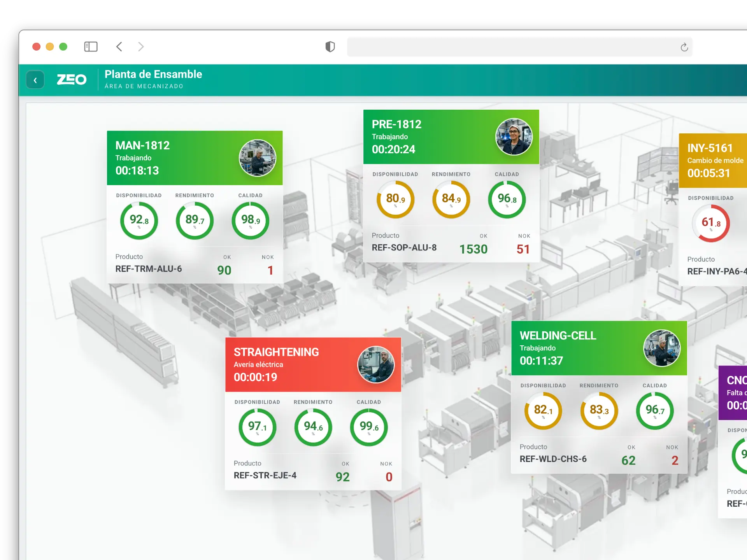Viewport: 747px width, 560px height.
Task: Click INY-5161 timer 00:05:31
Action: point(708,173)
